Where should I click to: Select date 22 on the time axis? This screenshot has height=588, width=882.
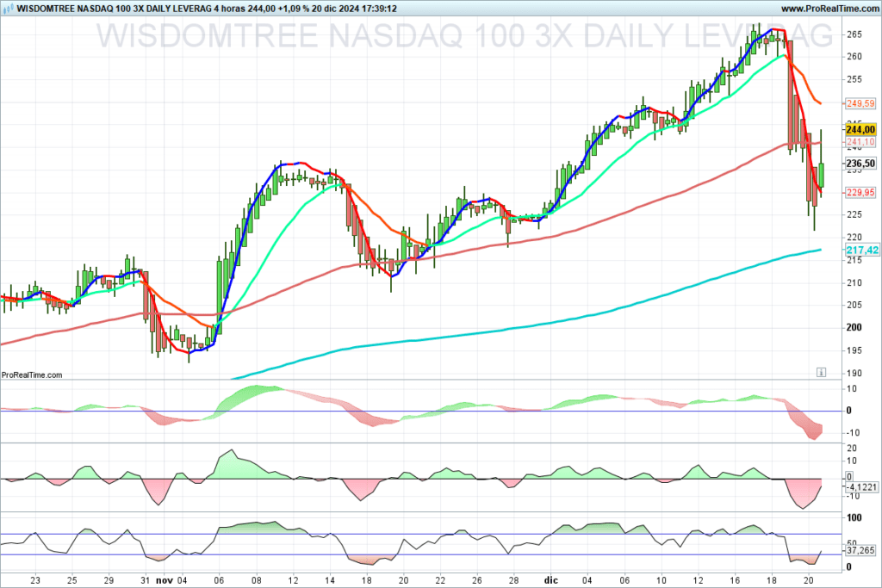pyautogui.click(x=440, y=580)
